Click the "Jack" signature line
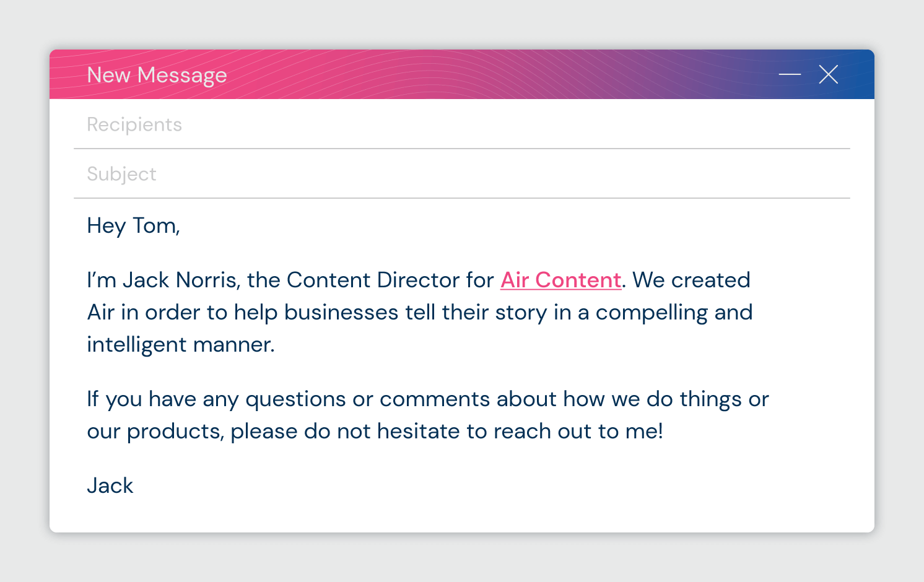This screenshot has width=924, height=582. click(x=110, y=486)
